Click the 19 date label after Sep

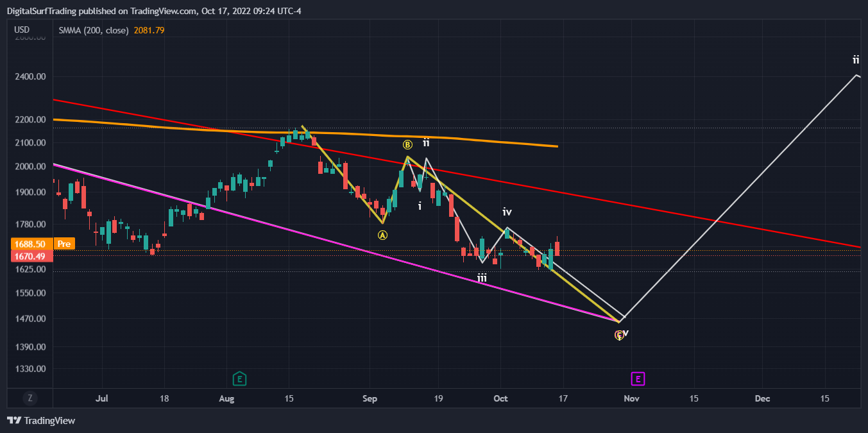pos(438,398)
